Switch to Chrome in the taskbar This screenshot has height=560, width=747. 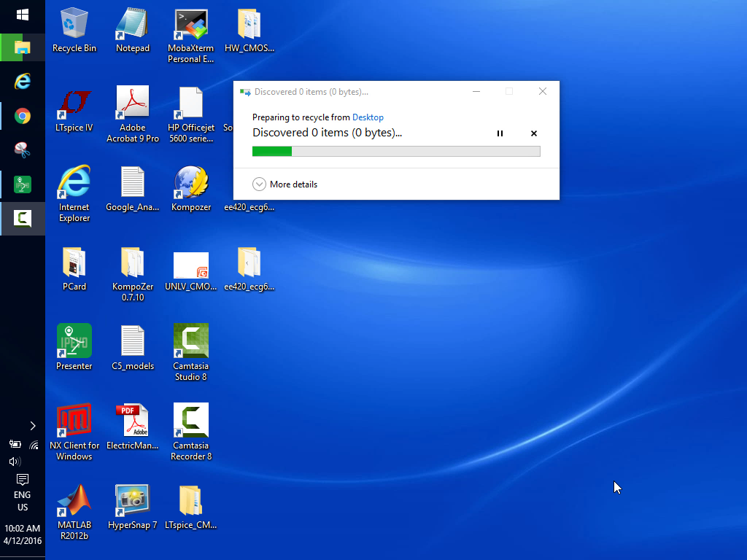tap(23, 116)
